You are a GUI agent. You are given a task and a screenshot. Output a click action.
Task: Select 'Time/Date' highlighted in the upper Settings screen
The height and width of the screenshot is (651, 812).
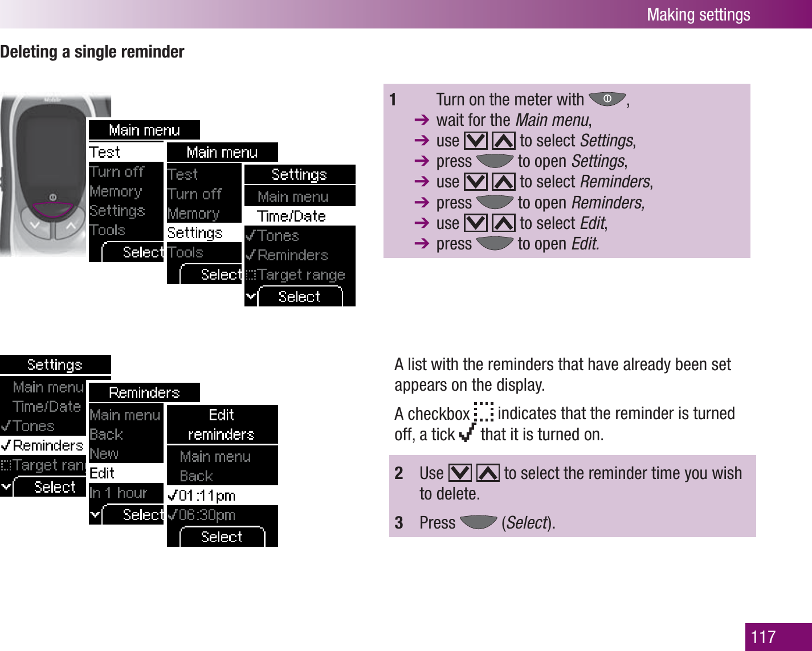(300, 216)
